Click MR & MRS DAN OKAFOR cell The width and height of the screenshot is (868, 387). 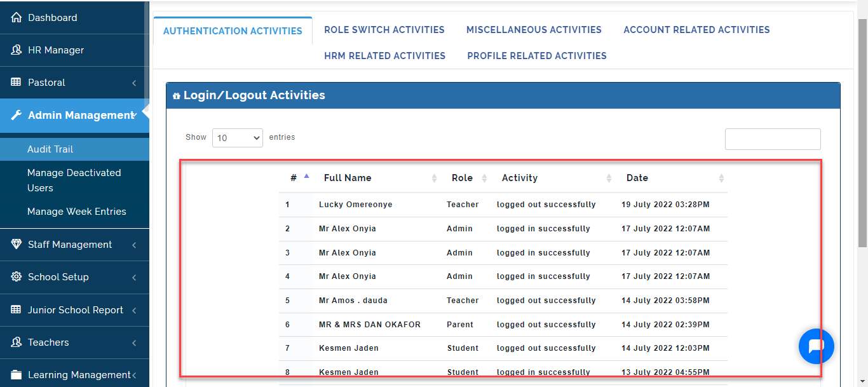(x=370, y=325)
